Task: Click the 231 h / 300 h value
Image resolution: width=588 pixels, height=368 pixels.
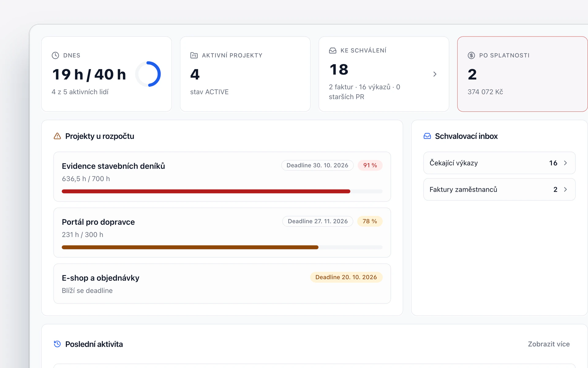Action: [82, 235]
